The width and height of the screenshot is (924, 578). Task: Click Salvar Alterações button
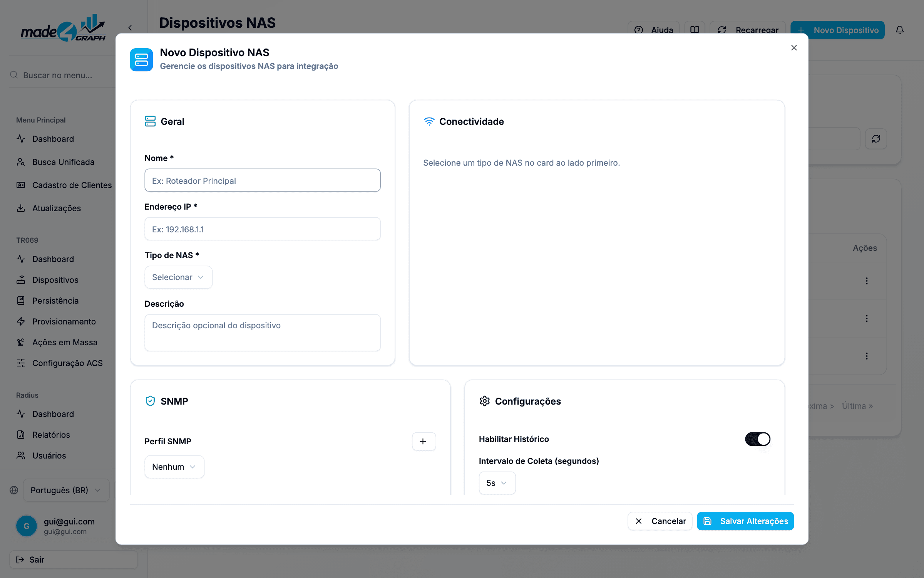pos(745,521)
